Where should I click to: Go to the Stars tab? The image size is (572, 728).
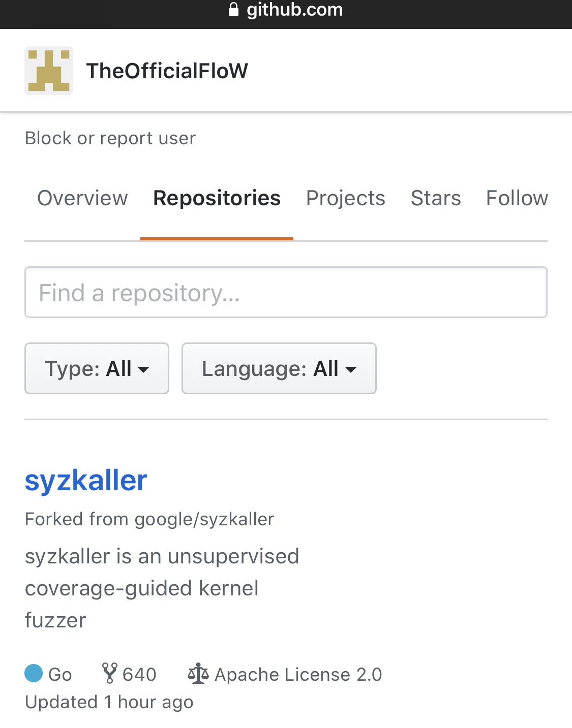pyautogui.click(x=436, y=198)
